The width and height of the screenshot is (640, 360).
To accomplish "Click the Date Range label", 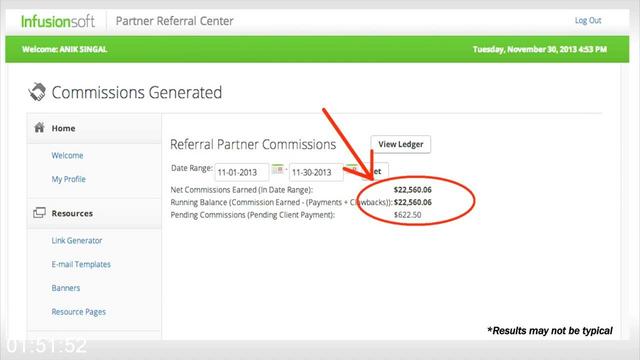I will point(192,168).
